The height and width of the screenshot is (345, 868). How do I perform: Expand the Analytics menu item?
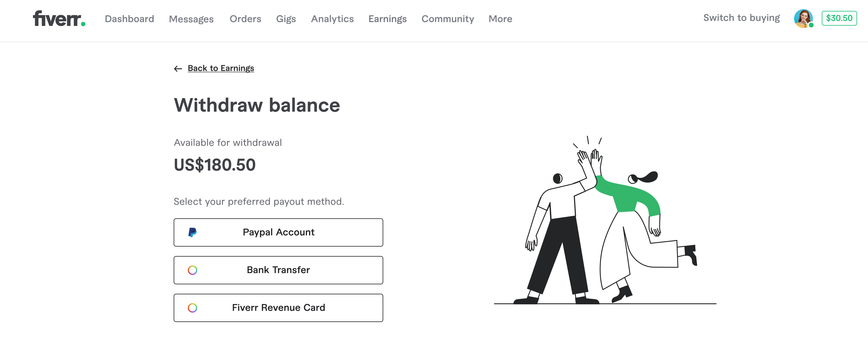[332, 18]
